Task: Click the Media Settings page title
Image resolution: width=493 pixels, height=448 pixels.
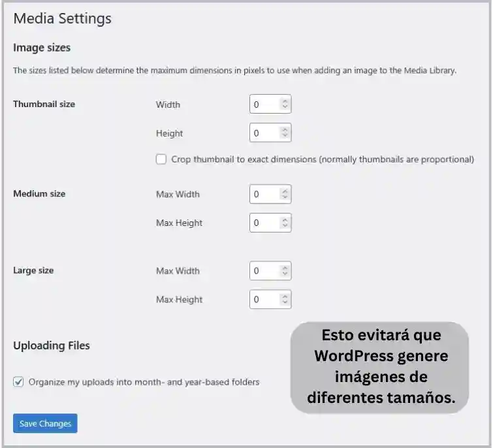Action: 62,18
